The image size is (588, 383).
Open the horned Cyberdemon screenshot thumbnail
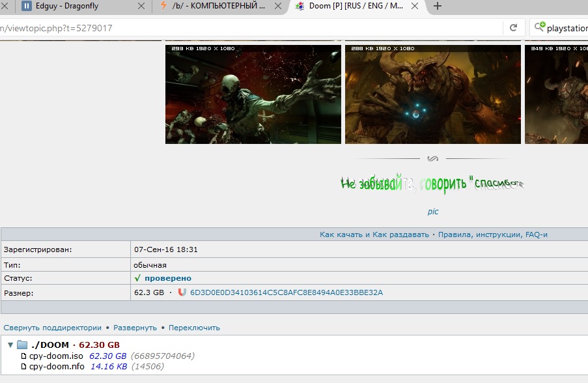(433, 94)
